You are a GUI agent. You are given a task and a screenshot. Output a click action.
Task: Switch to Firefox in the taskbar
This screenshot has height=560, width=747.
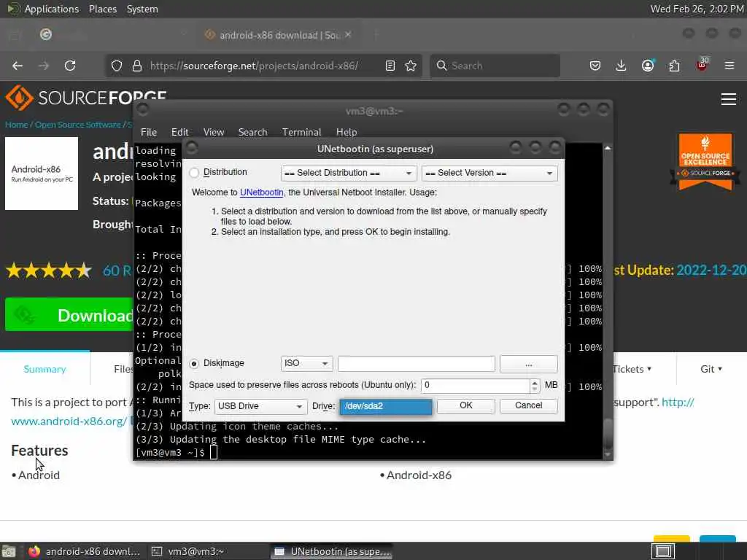tap(85, 551)
